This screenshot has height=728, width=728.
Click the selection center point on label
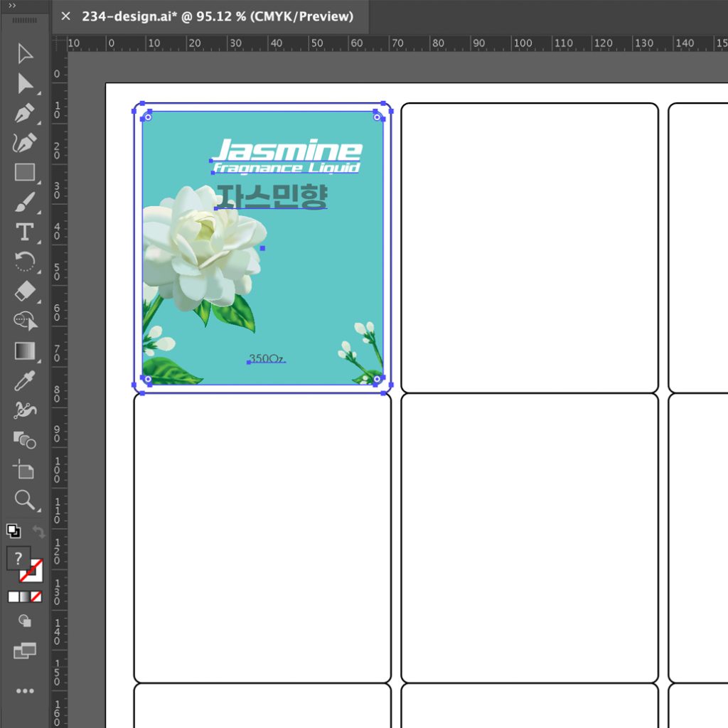click(263, 248)
